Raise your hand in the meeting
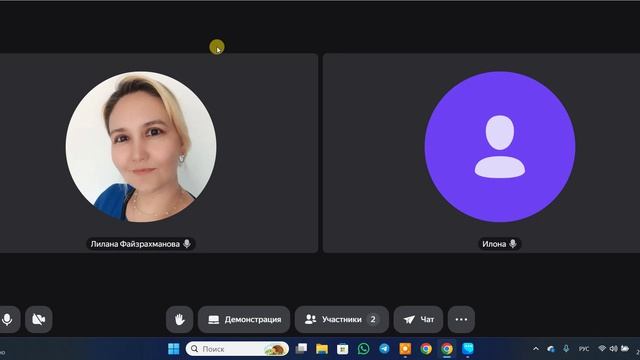640x360 pixels. pyautogui.click(x=180, y=319)
